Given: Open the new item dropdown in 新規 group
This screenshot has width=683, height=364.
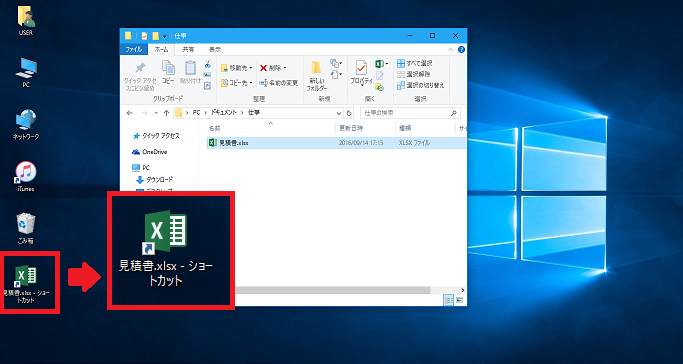Looking at the screenshot, I should [336, 64].
